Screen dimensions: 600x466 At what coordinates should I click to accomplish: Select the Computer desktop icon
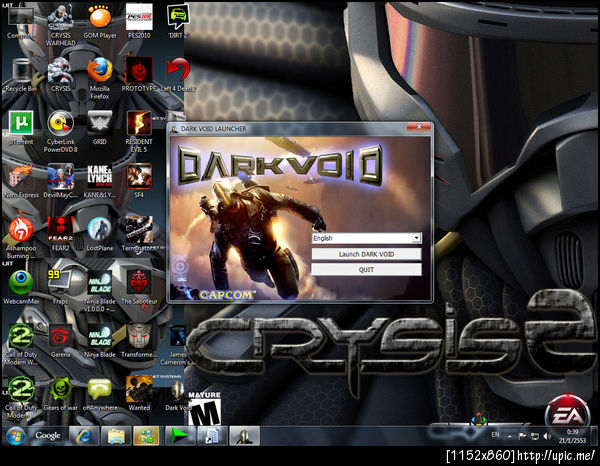pos(21,22)
